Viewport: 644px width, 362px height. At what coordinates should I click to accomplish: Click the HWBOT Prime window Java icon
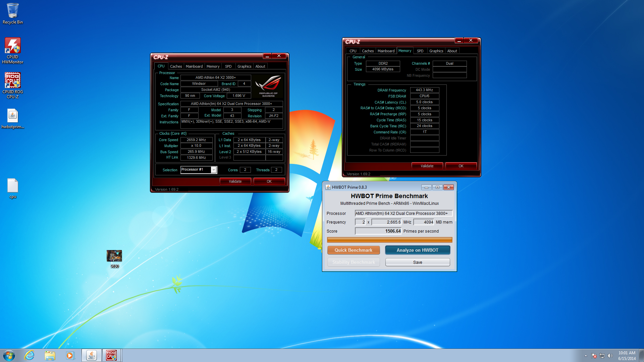(x=328, y=187)
